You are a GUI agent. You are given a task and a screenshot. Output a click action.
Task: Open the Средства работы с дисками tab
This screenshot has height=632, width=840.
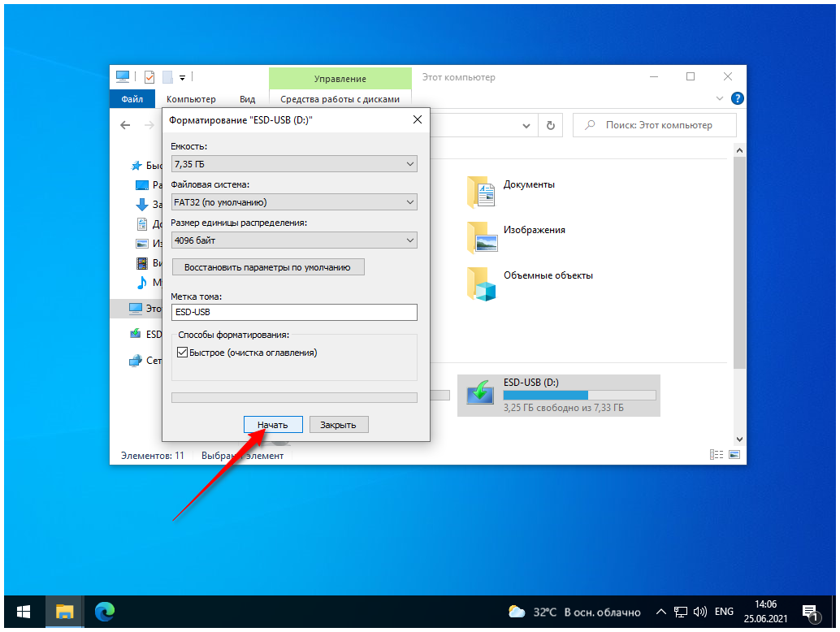click(340, 99)
